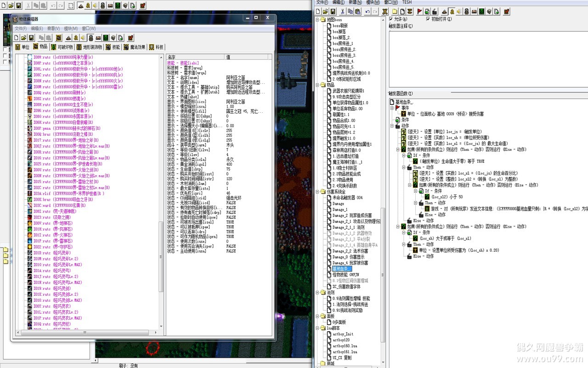Click the red flag New Event icon

420,11
